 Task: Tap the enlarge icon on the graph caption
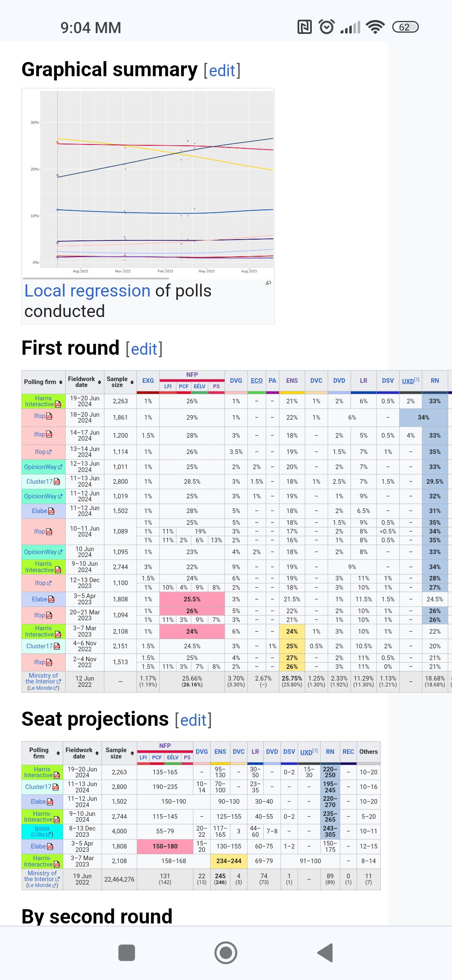[268, 283]
